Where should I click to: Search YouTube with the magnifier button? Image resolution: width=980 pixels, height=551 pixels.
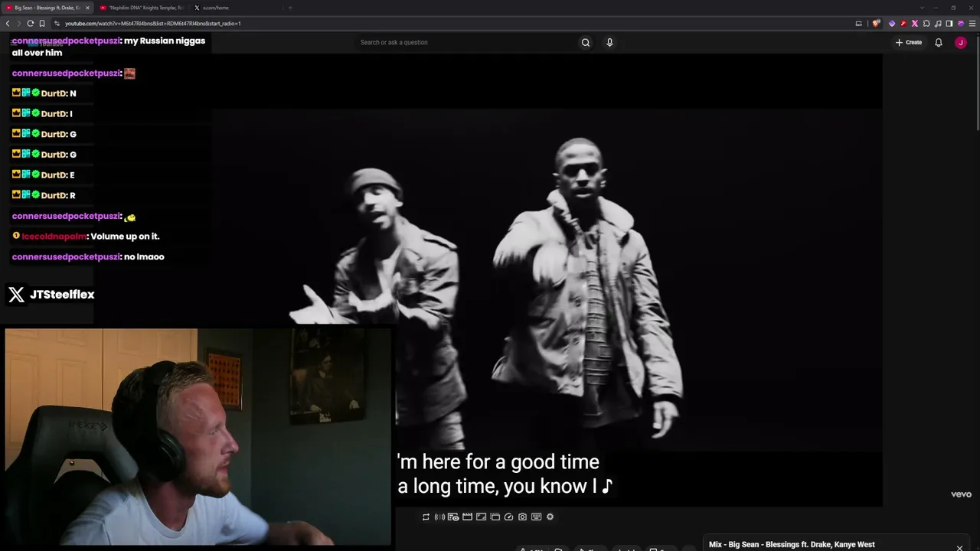(586, 43)
